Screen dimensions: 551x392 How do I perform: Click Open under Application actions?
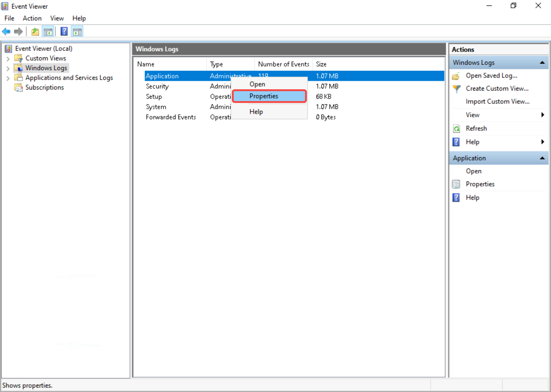(474, 171)
